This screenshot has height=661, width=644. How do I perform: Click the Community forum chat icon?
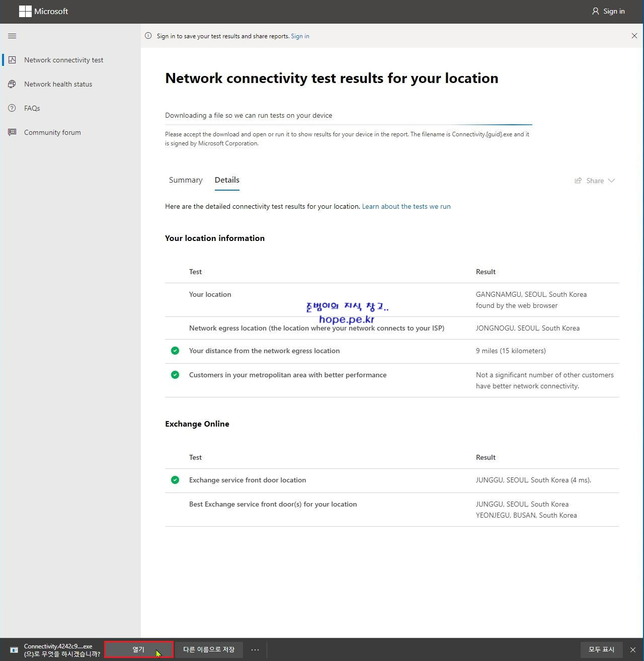pyautogui.click(x=12, y=132)
